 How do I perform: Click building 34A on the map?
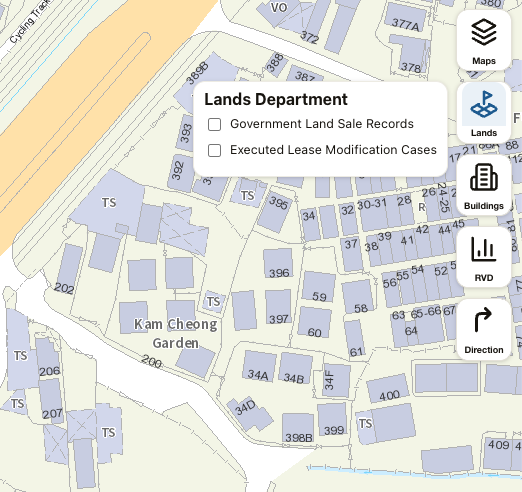click(x=259, y=366)
